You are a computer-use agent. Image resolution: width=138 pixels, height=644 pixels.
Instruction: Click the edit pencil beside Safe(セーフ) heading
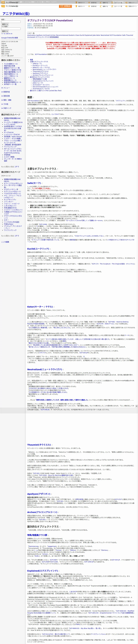coord(42,183)
